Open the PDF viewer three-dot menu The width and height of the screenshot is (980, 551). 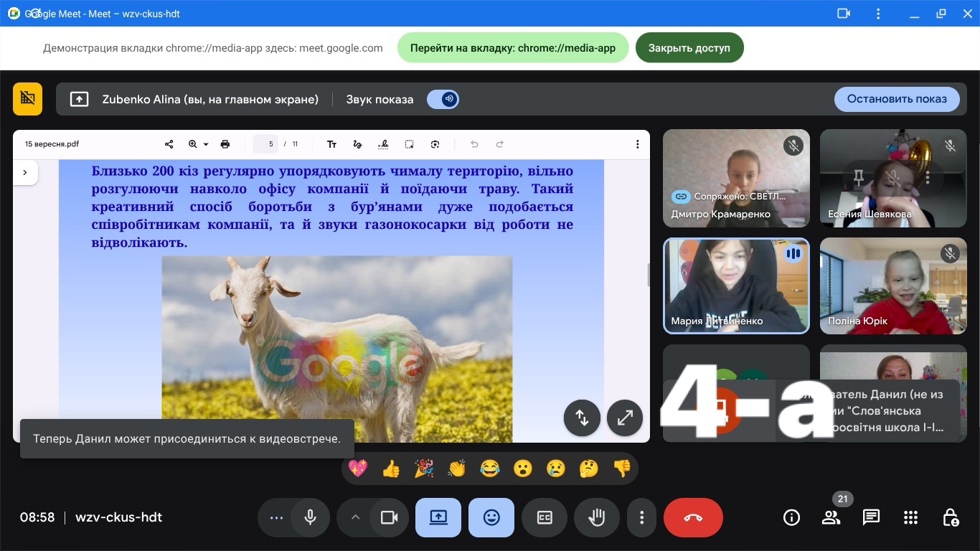(637, 144)
